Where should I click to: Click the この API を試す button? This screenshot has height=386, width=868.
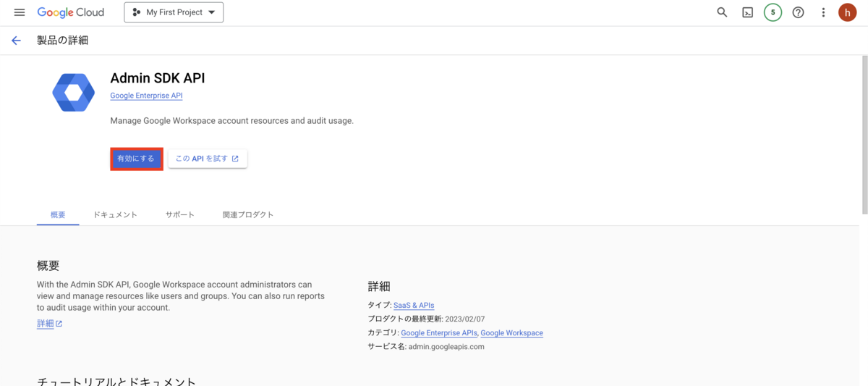[x=208, y=159]
